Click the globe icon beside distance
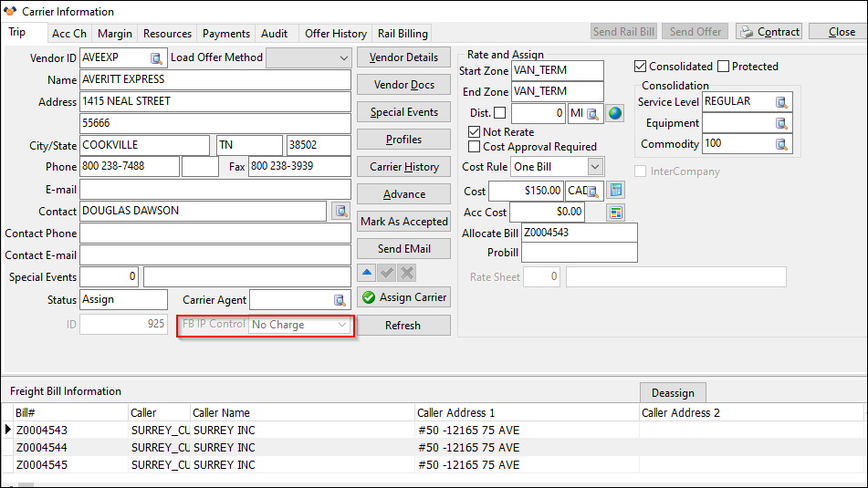The width and height of the screenshot is (868, 488). click(x=615, y=113)
